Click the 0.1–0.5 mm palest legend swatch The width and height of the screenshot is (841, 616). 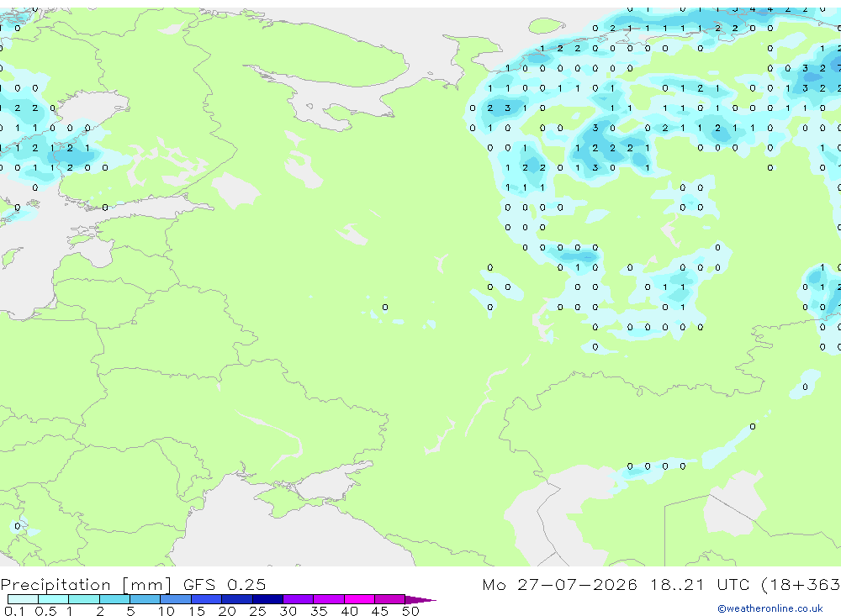pos(23,599)
